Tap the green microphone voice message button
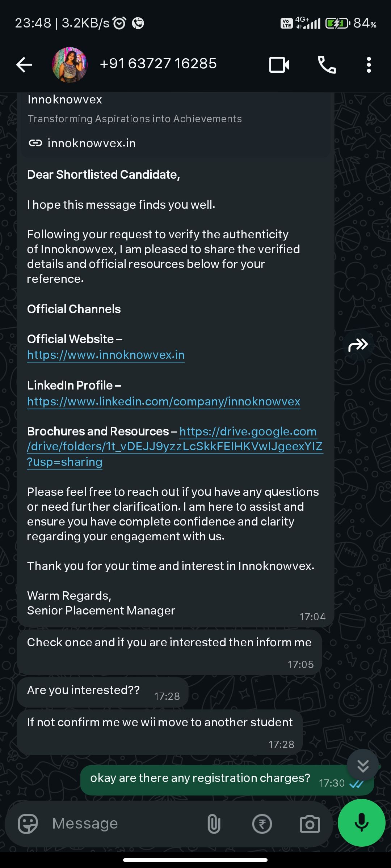391x868 pixels. [361, 823]
